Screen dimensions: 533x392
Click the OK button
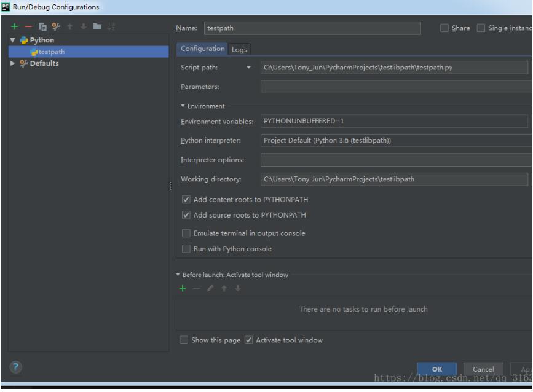tap(437, 369)
